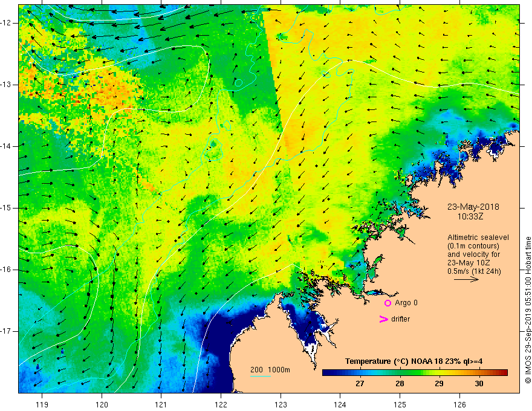Click the longitude axis label '125'

[x=400, y=404]
